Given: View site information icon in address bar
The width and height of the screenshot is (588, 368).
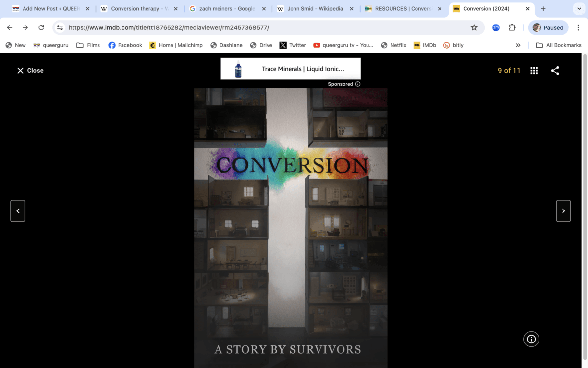Looking at the screenshot, I should 60,28.
